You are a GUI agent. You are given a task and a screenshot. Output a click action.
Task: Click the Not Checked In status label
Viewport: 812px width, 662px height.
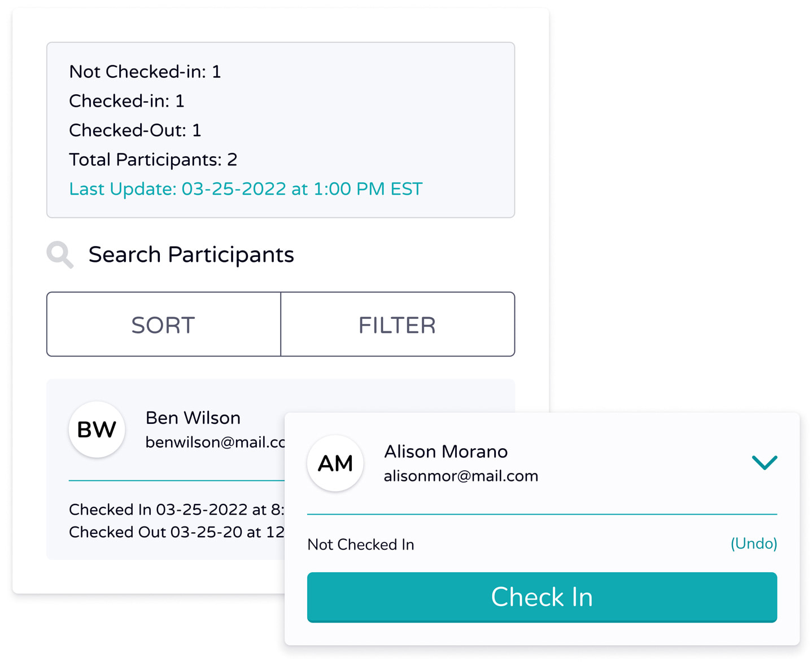361,545
